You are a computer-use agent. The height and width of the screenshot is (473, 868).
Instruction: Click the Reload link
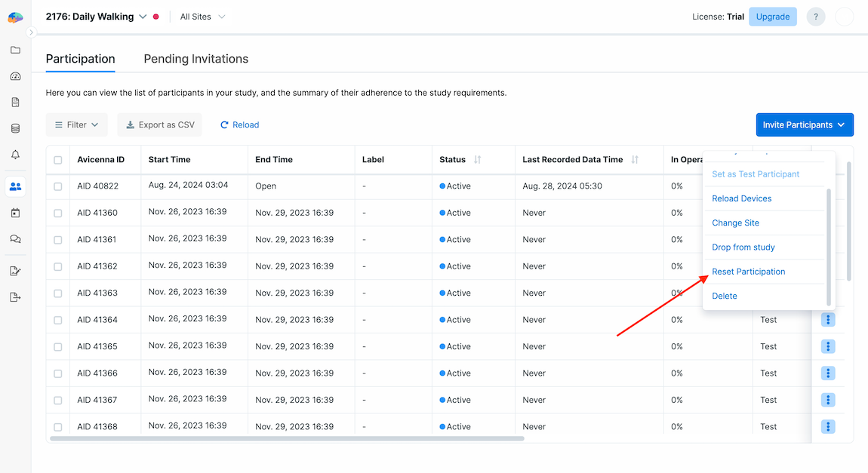[239, 125]
